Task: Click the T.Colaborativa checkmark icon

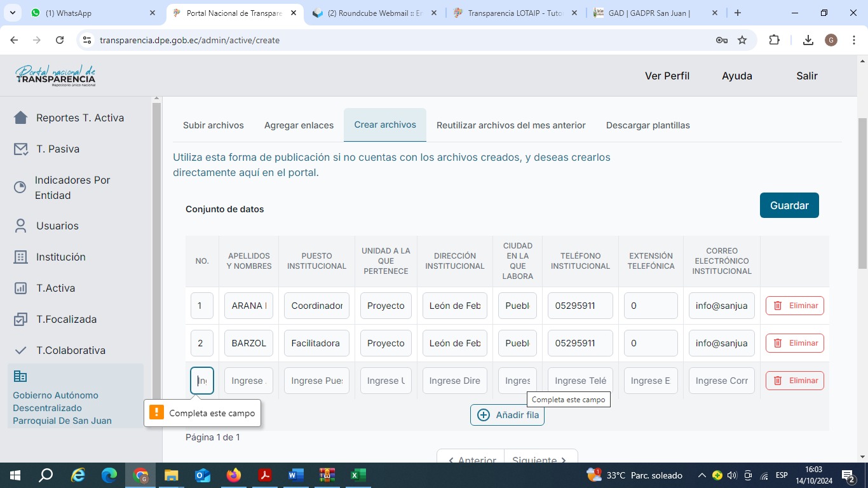Action: (21, 350)
